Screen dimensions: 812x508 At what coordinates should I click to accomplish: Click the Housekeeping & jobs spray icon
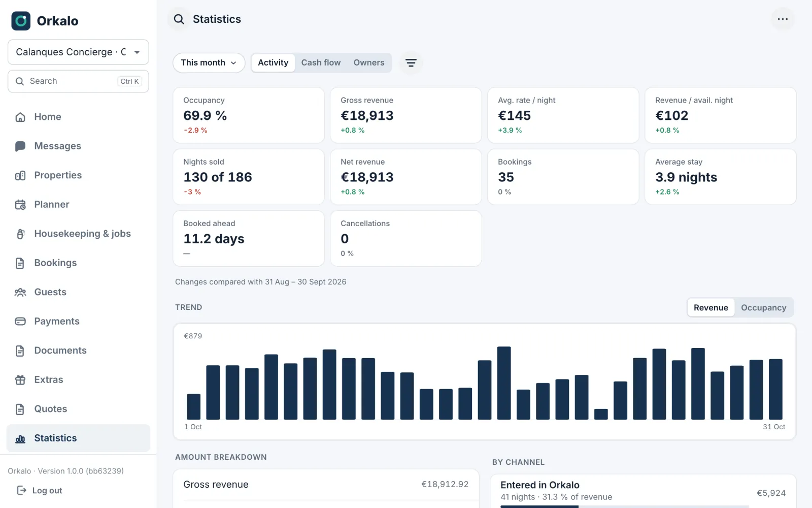tap(20, 234)
